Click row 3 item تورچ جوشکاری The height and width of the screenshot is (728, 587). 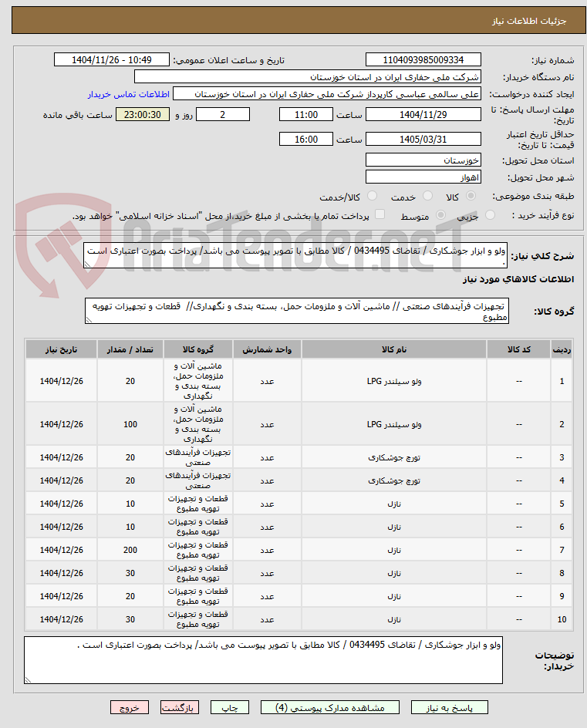click(394, 458)
